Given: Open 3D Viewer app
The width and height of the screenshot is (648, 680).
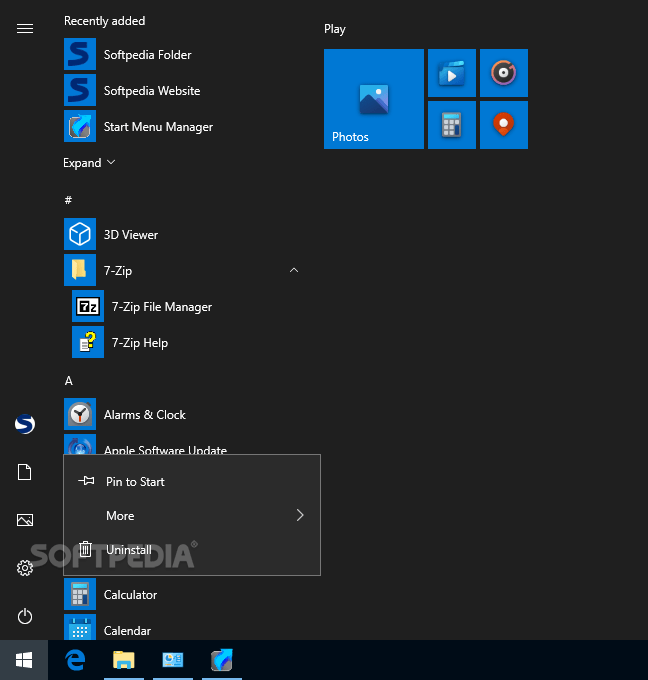Looking at the screenshot, I should [x=182, y=234].
